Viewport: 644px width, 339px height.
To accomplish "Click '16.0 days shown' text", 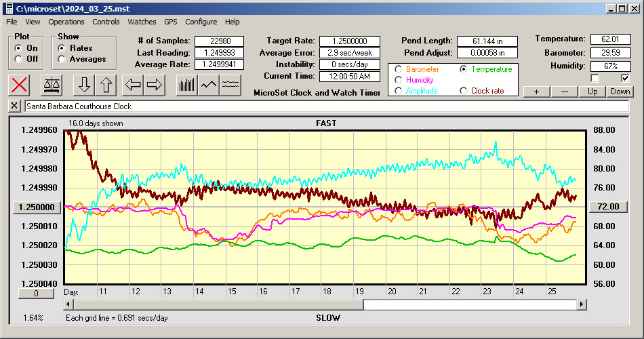I will tap(96, 123).
